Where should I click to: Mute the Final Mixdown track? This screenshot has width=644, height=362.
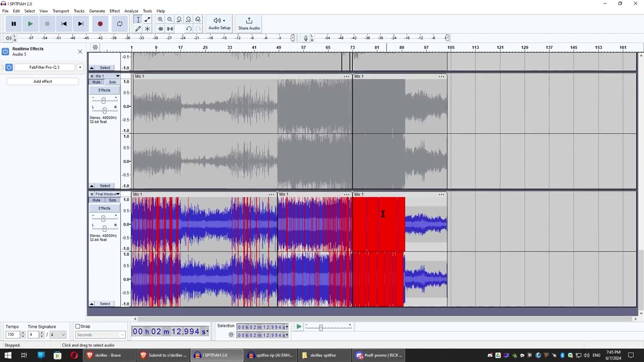(96, 200)
